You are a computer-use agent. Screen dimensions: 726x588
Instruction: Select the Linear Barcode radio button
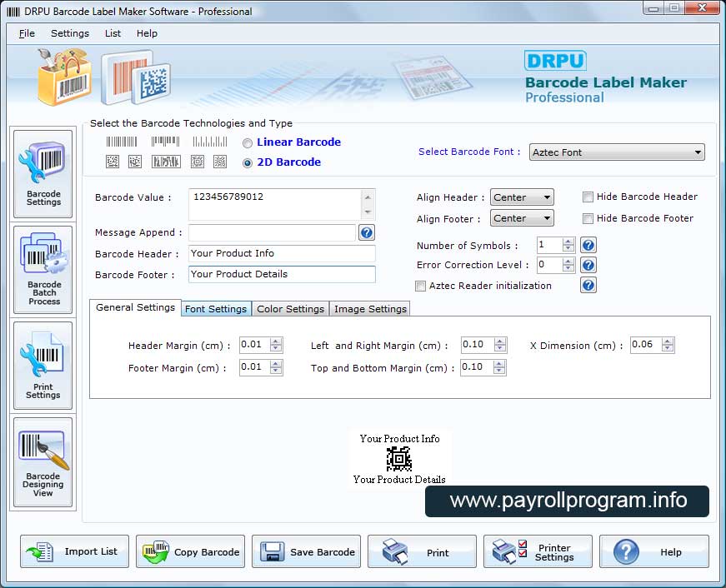coord(248,143)
